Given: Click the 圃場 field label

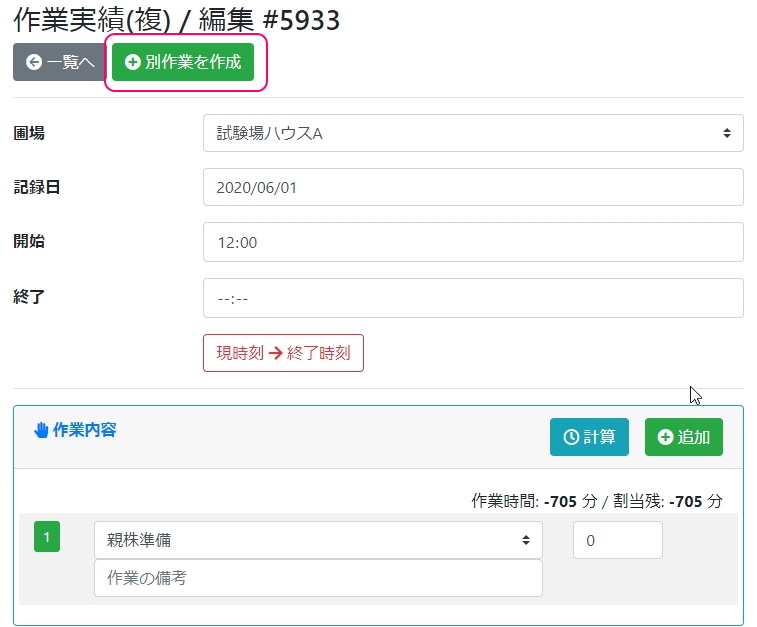Looking at the screenshot, I should pos(29,133).
